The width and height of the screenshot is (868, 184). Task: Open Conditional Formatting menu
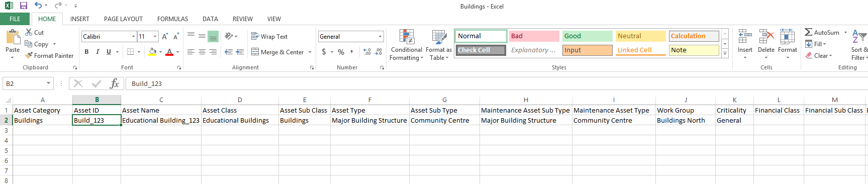coord(407,45)
